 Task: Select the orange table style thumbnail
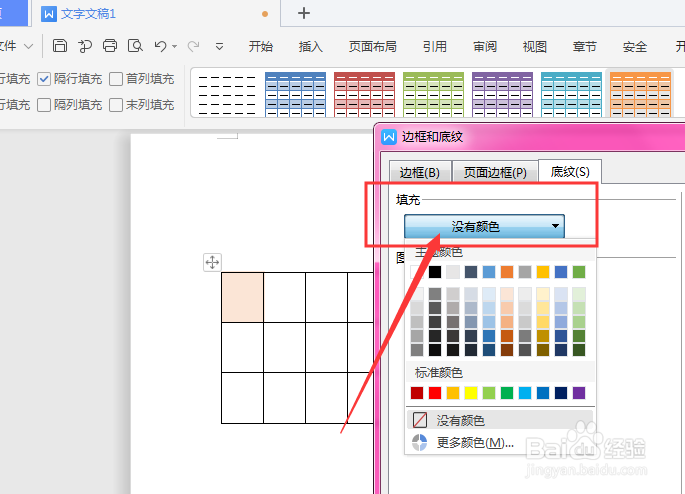click(641, 94)
